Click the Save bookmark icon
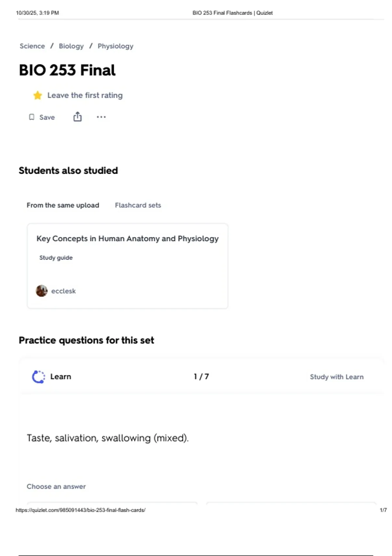 [x=32, y=117]
